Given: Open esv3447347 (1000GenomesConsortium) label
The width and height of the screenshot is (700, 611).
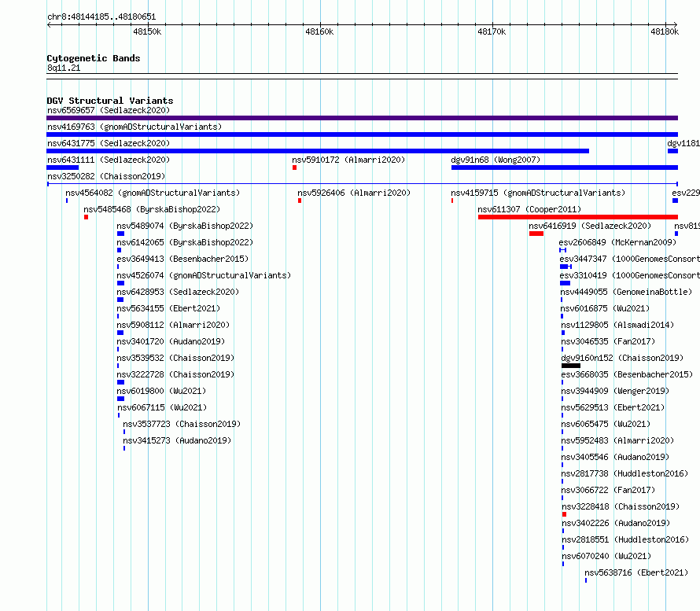Looking at the screenshot, I should pyautogui.click(x=629, y=259).
